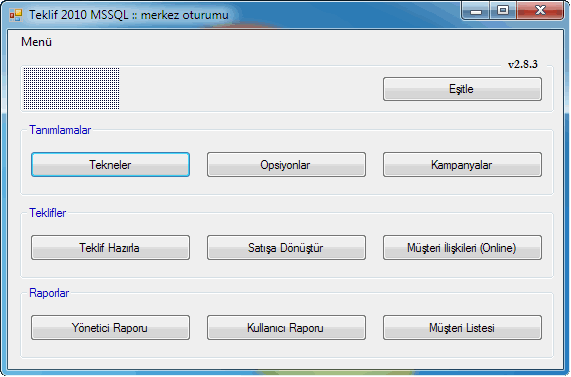This screenshot has width=571, height=377.
Task: Close the Teklif 2010 window
Action: pos(540,11)
